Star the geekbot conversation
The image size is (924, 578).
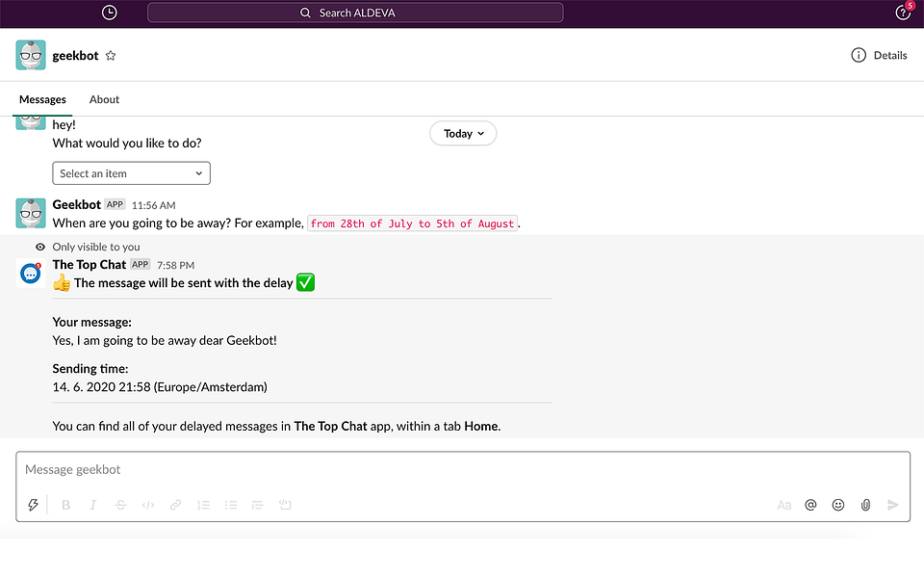110,56
